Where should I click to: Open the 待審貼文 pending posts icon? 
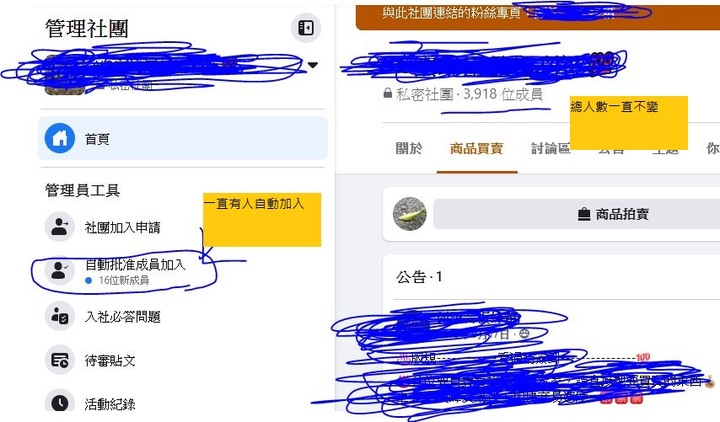(60, 360)
